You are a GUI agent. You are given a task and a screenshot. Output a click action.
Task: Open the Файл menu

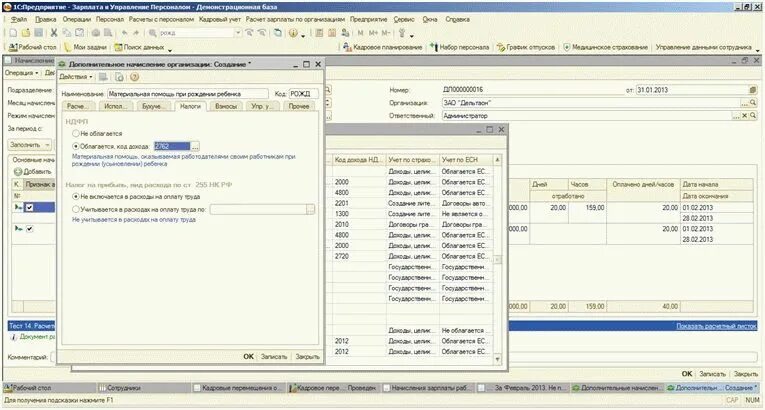(19, 20)
